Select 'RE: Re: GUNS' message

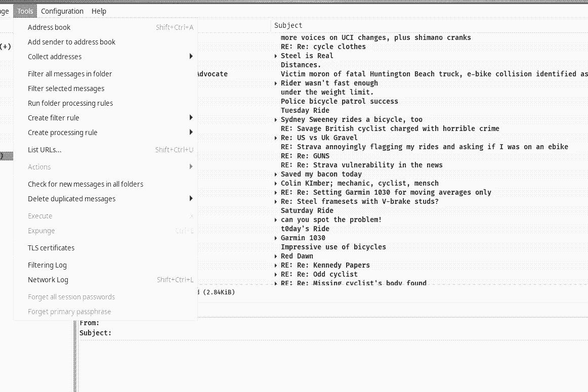305,156
